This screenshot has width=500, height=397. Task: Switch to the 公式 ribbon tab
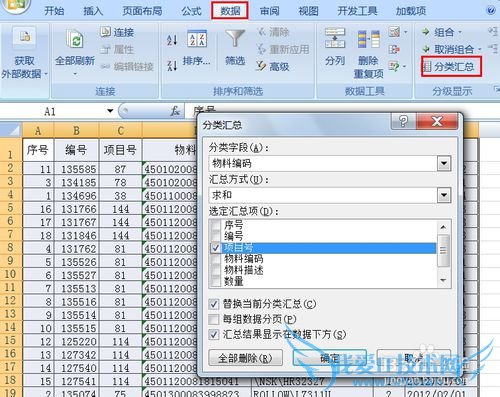[192, 11]
